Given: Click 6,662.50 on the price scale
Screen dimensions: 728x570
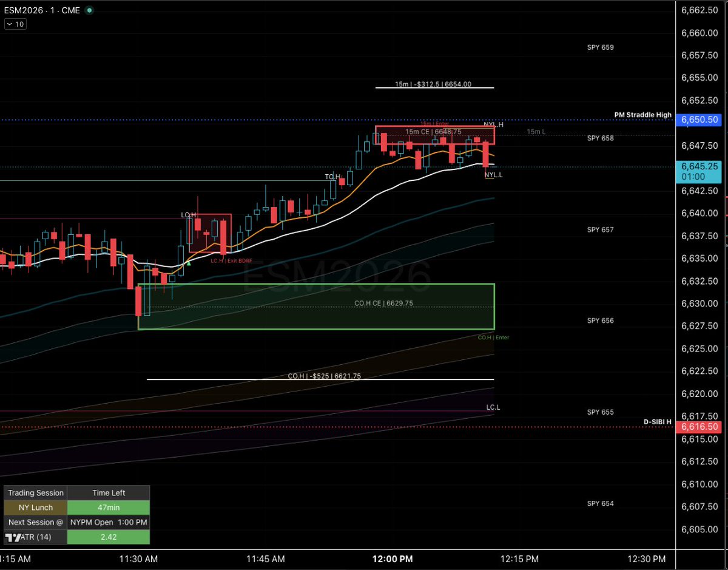Looking at the screenshot, I should point(700,10).
